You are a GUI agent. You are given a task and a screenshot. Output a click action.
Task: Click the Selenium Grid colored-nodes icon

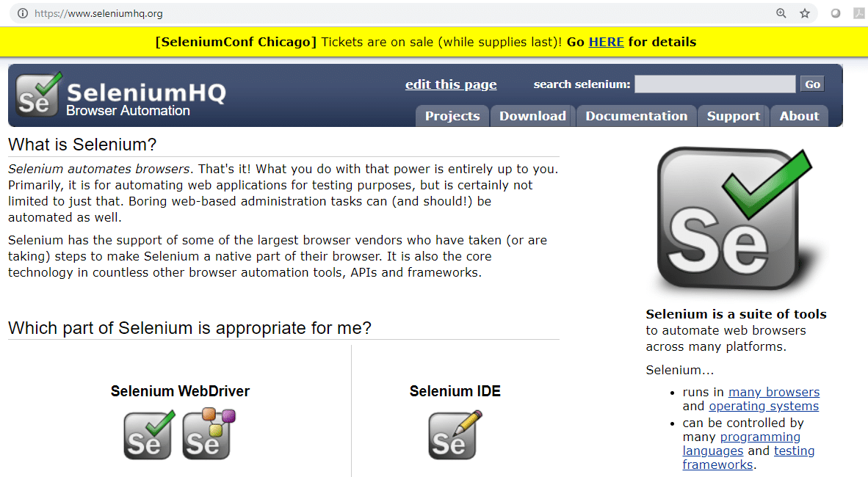[209, 434]
